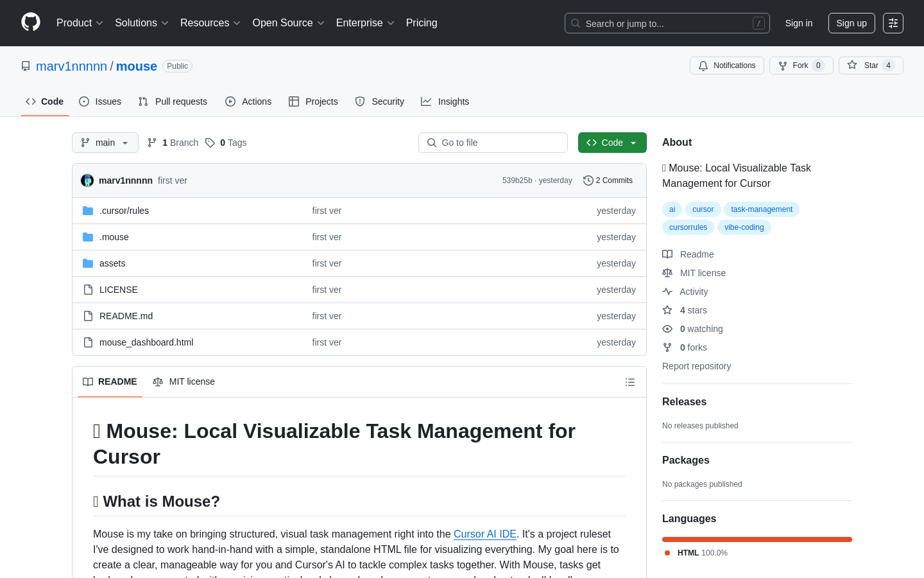Open the marv1nnnnn owner link
Screen dimensions: 924x578
71,66
